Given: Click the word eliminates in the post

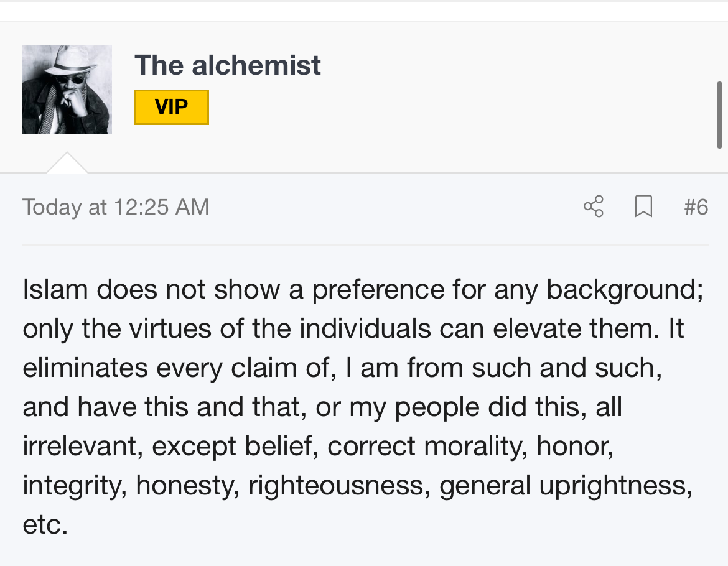Looking at the screenshot, I should pos(85,368).
